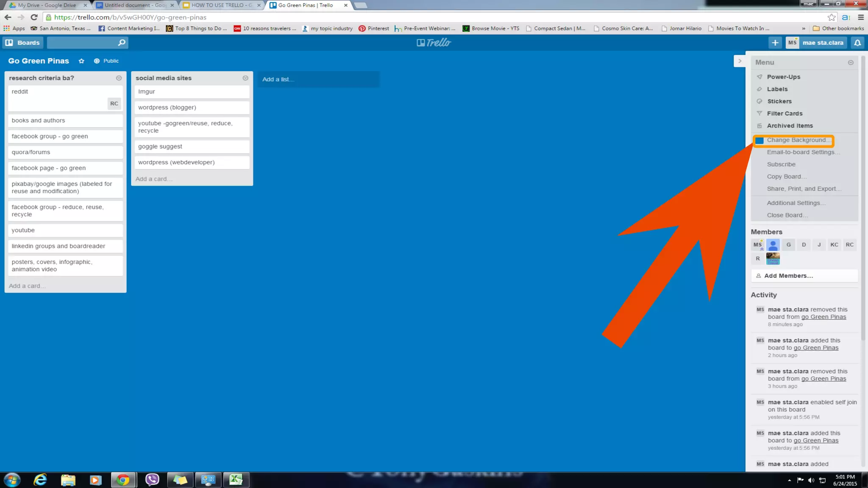Click the Public visibility globe icon
Viewport: 868px width, 488px height.
[97, 61]
